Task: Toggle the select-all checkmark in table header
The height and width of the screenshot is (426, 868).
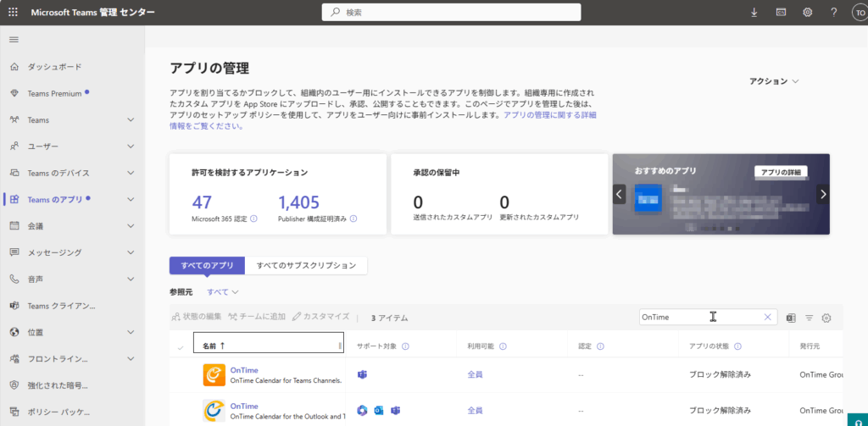Action: pos(180,347)
